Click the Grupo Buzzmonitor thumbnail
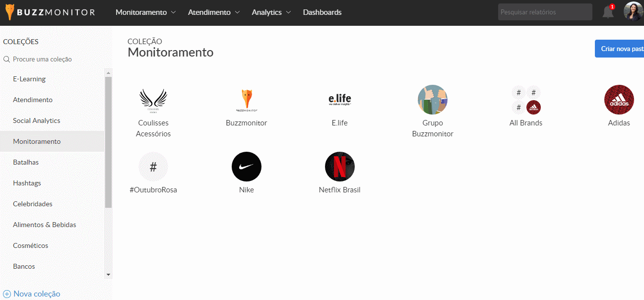The width and height of the screenshot is (644, 300). [433, 100]
